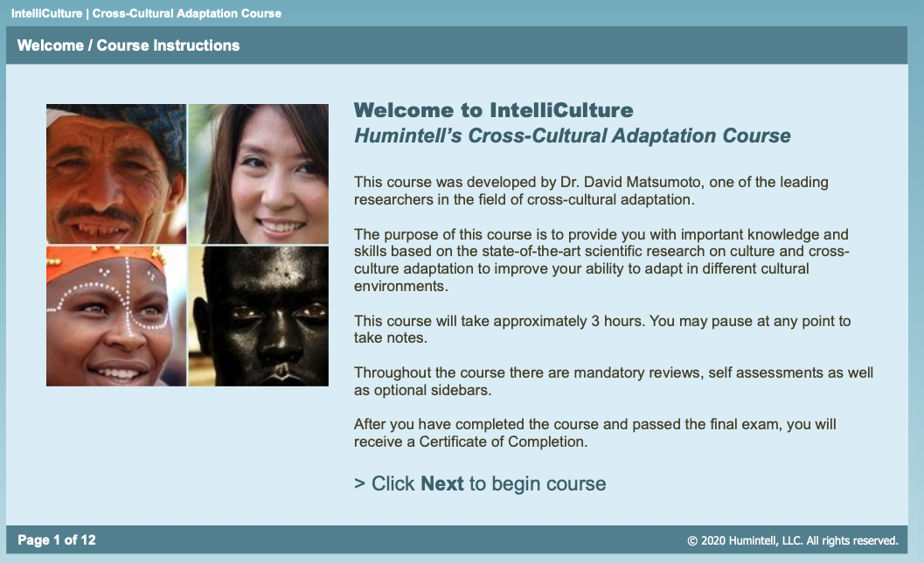The height and width of the screenshot is (563, 924).
Task: Click the photo of man wearing blue turban
Action: point(116,174)
